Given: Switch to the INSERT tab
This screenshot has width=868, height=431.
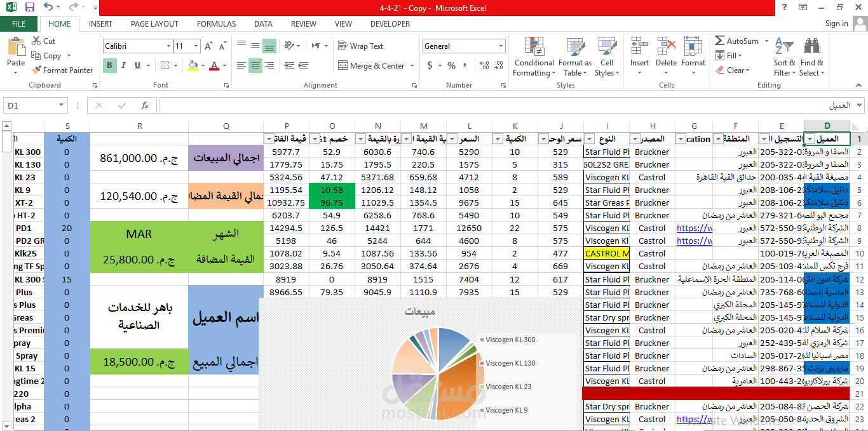Looking at the screenshot, I should 100,23.
